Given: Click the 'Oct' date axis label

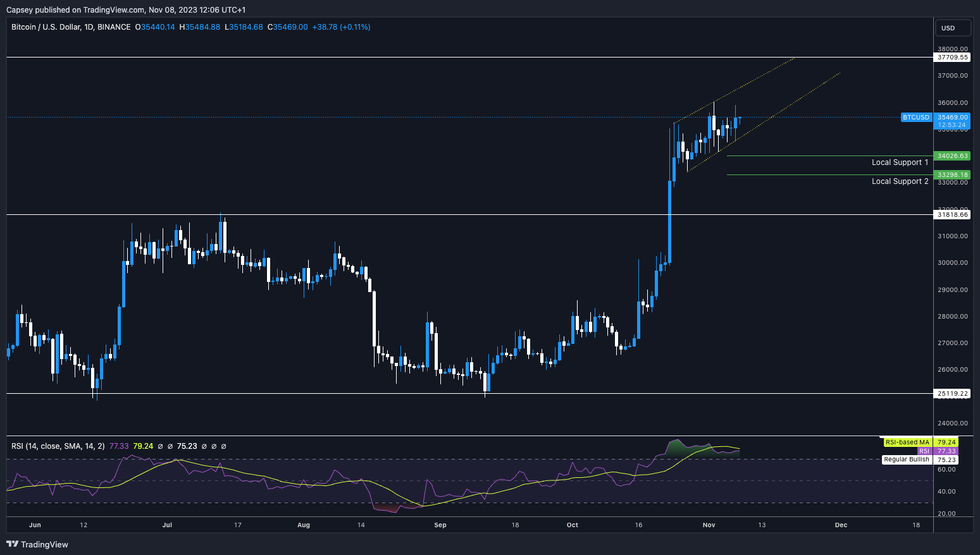Looking at the screenshot, I should [x=573, y=525].
